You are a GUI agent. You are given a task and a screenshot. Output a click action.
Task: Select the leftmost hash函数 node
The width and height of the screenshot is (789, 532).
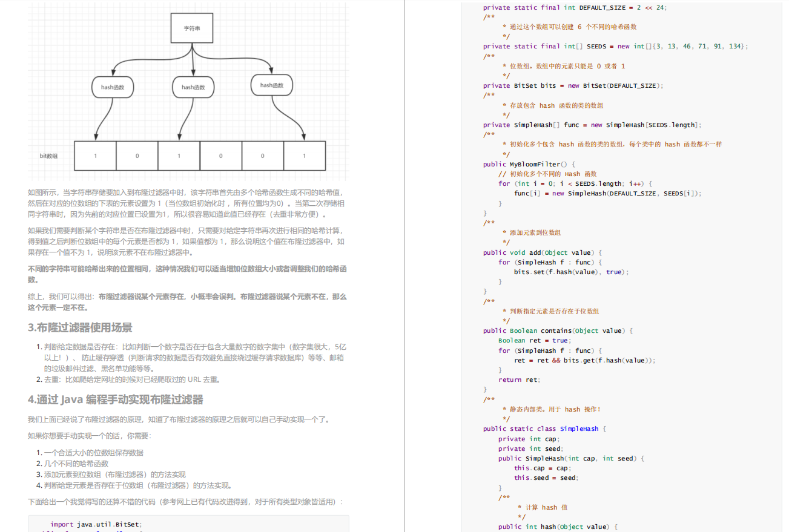coord(113,87)
